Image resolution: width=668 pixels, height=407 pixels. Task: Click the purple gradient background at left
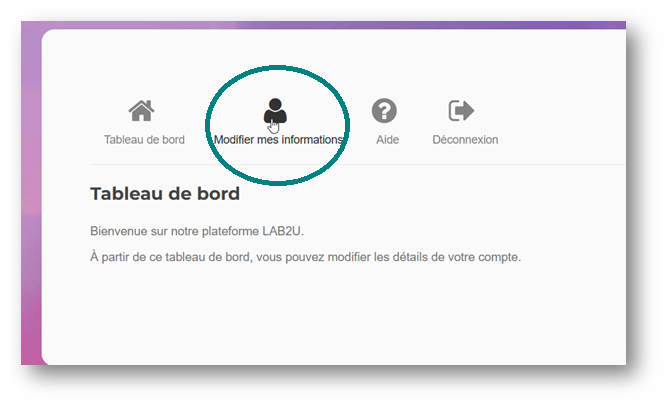point(30,200)
